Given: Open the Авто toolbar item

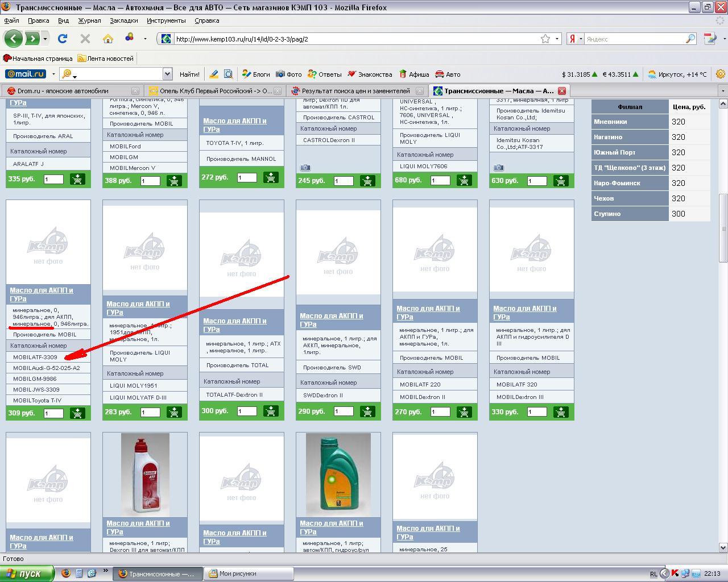Looking at the screenshot, I should [448, 74].
